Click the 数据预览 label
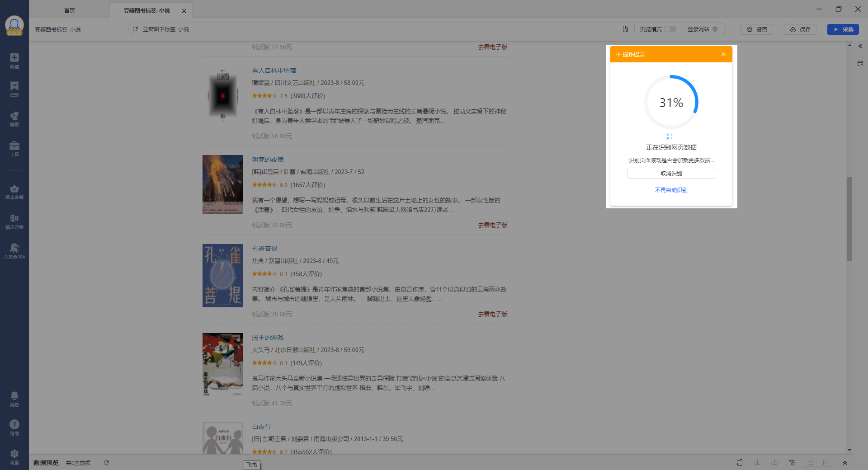The width and height of the screenshot is (868, 470). click(46, 463)
